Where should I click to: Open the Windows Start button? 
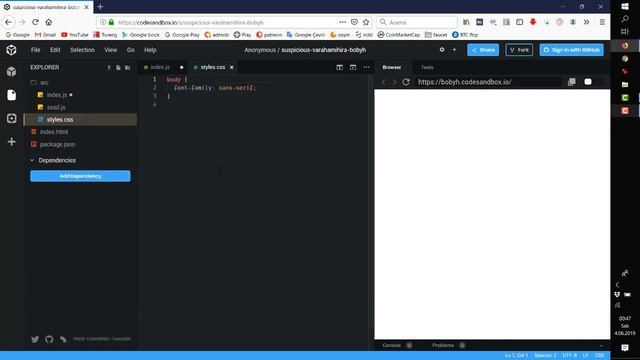pos(625,7)
